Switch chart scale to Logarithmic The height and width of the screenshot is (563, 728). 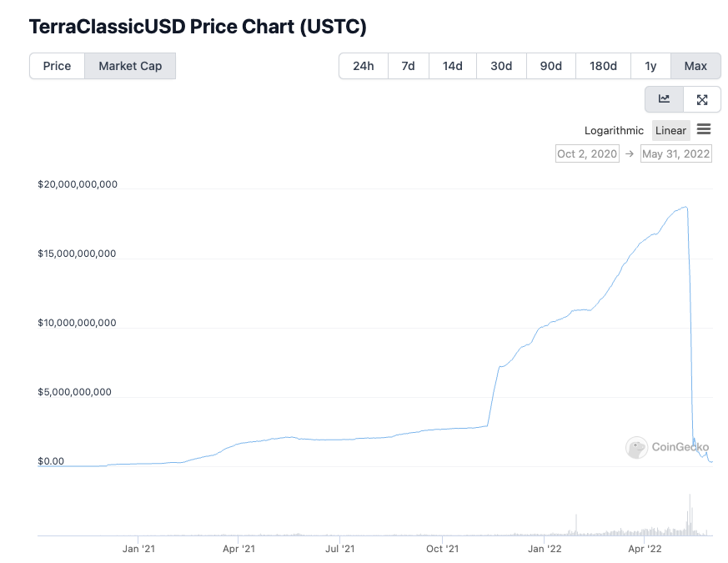pyautogui.click(x=614, y=130)
